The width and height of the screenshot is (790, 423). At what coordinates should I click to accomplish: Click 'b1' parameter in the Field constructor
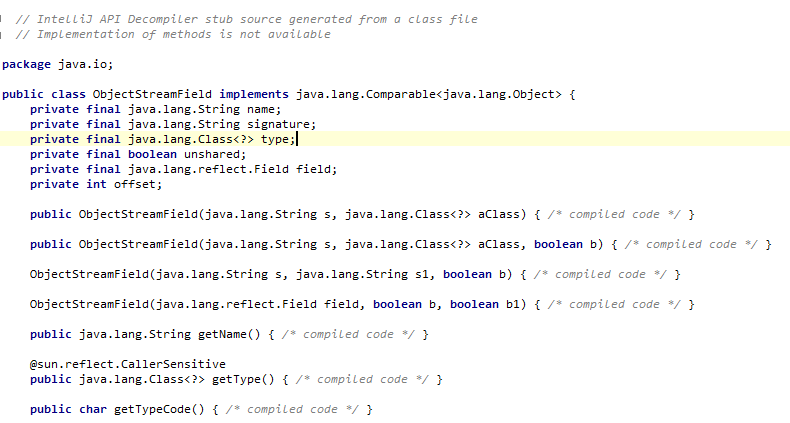click(x=512, y=304)
